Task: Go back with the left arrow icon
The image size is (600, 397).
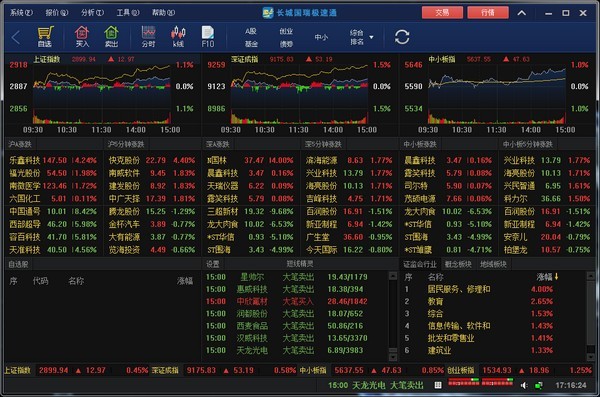Action: coord(16,38)
